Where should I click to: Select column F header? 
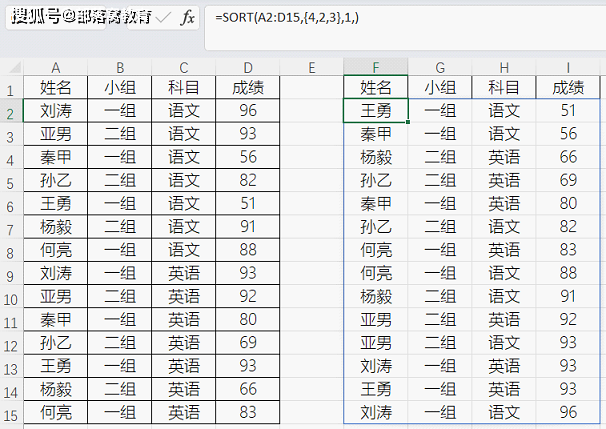pos(375,67)
